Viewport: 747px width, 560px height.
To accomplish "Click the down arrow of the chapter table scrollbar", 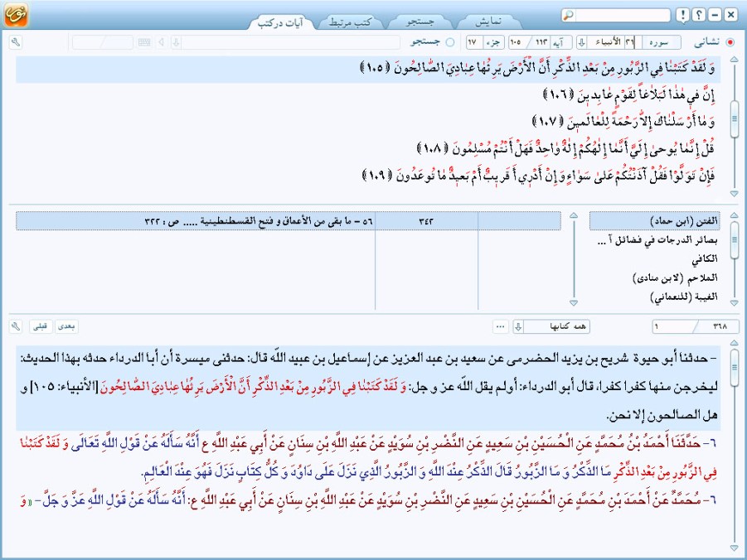I will pyautogui.click(x=574, y=303).
